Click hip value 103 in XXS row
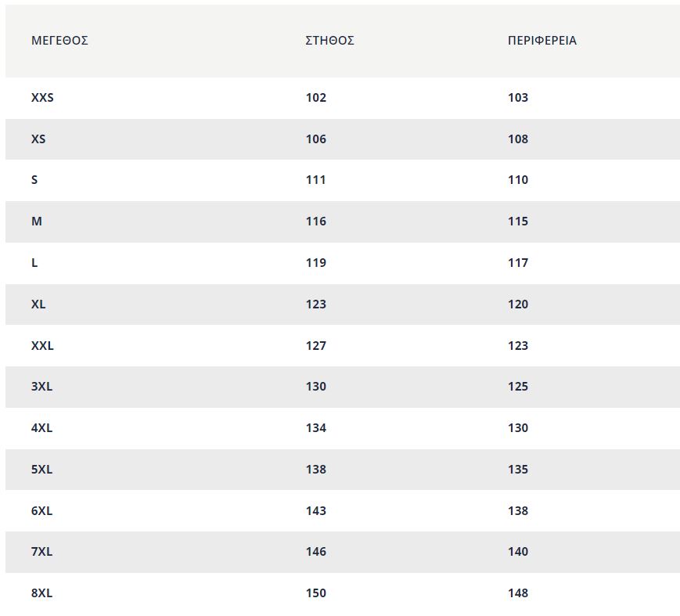The width and height of the screenshot is (680, 616). click(518, 98)
